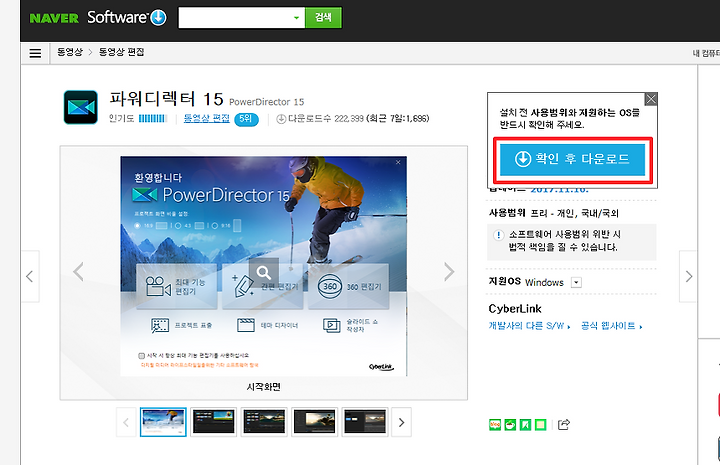This screenshot has width=720, height=465.
Task: Go to 동영상 편집 breadcrumb
Action: point(122,52)
